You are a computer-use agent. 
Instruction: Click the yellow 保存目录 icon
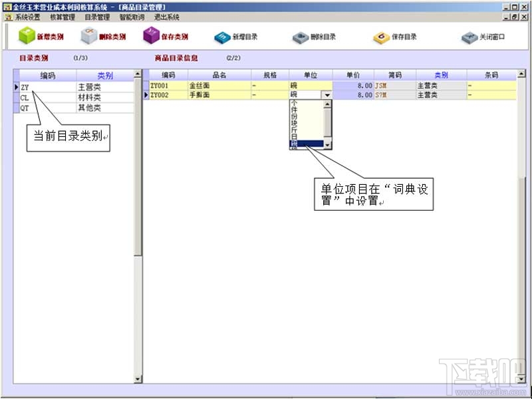click(381, 37)
